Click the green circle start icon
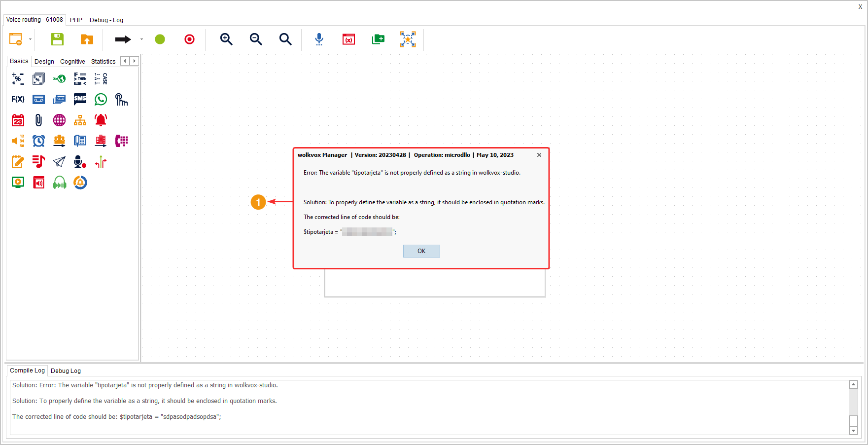This screenshot has width=868, height=445. coord(160,39)
